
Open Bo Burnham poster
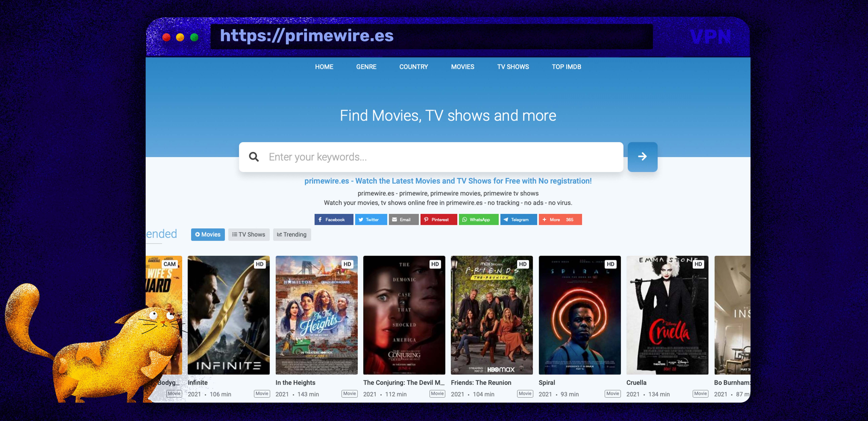(732, 315)
